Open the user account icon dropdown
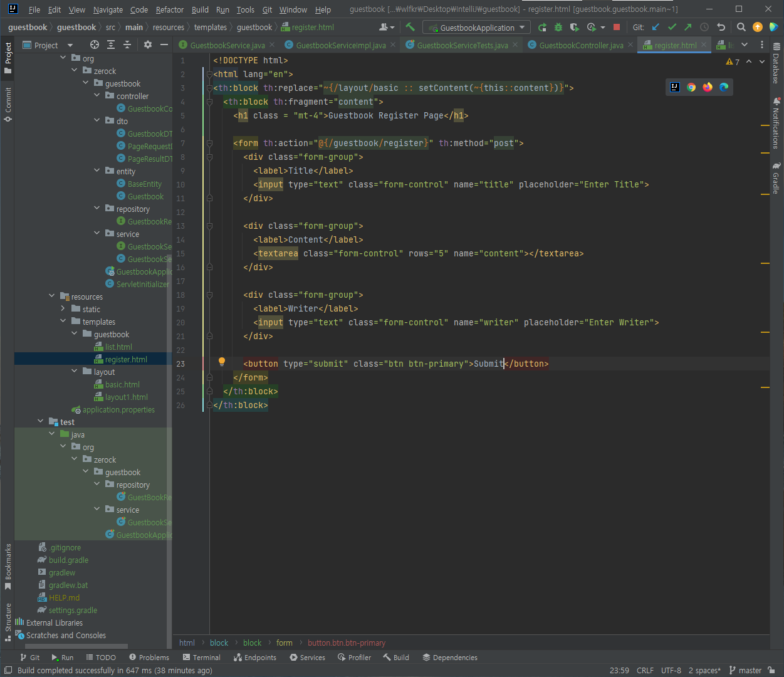The height and width of the screenshot is (677, 784). tap(387, 27)
